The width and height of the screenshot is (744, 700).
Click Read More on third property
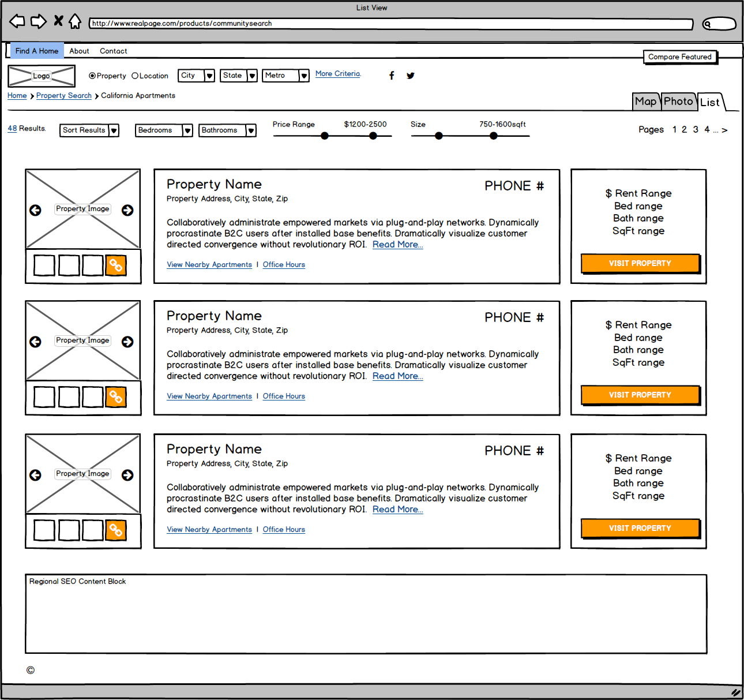(x=398, y=510)
